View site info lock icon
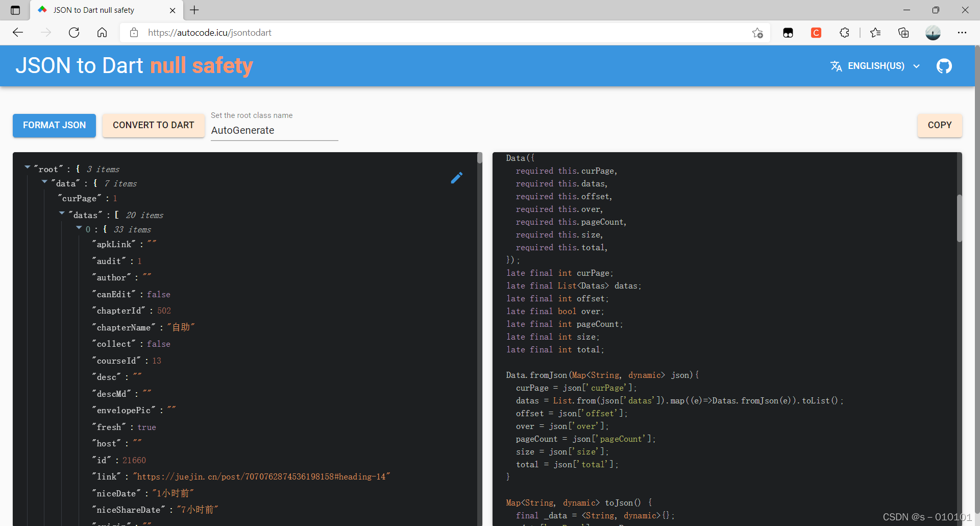The height and width of the screenshot is (526, 980). (x=134, y=33)
